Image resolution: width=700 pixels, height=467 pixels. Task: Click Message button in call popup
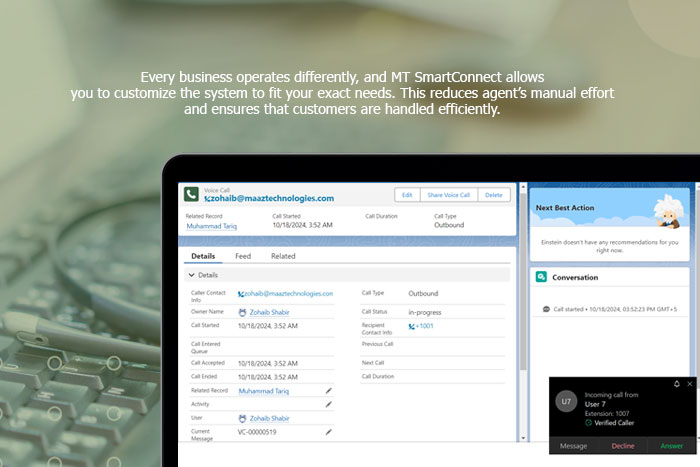(x=573, y=446)
